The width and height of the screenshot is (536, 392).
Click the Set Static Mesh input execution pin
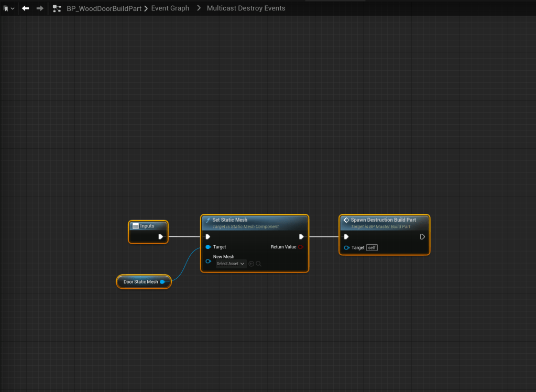(x=208, y=237)
